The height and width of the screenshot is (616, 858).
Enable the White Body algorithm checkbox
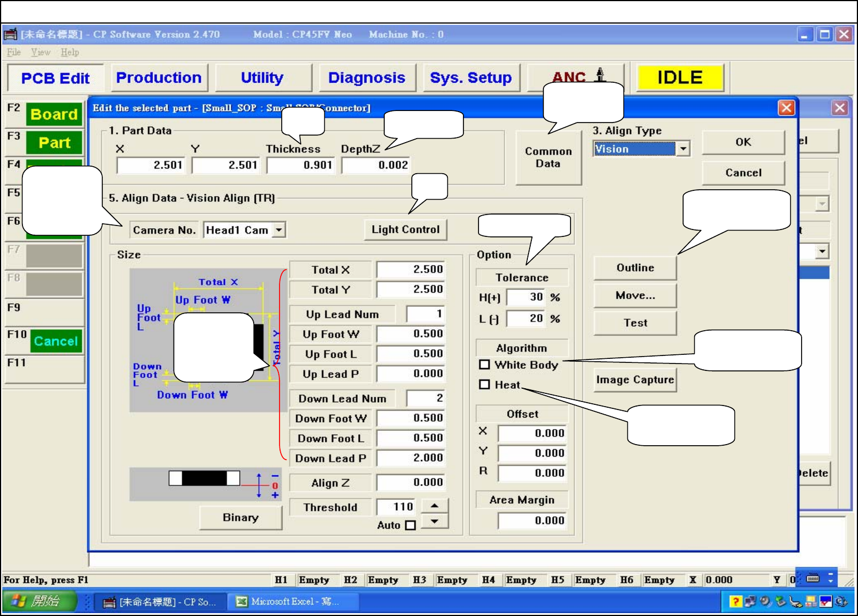(x=484, y=365)
